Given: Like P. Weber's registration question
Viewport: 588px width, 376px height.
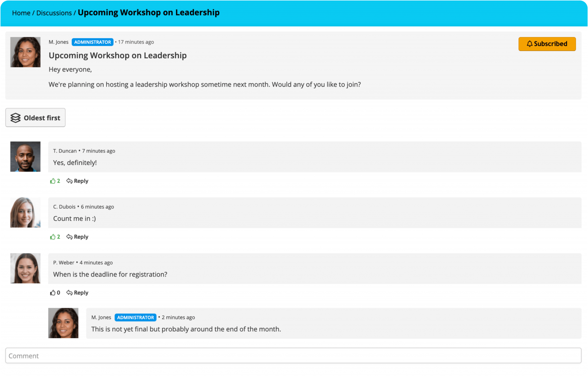Looking at the screenshot, I should coord(53,293).
